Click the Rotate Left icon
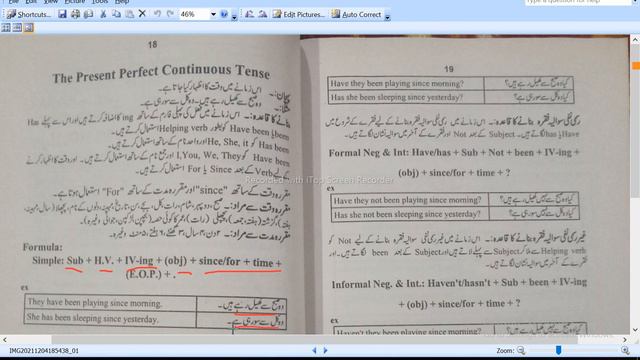Screen dimensions: 640x360 click(x=249, y=14)
